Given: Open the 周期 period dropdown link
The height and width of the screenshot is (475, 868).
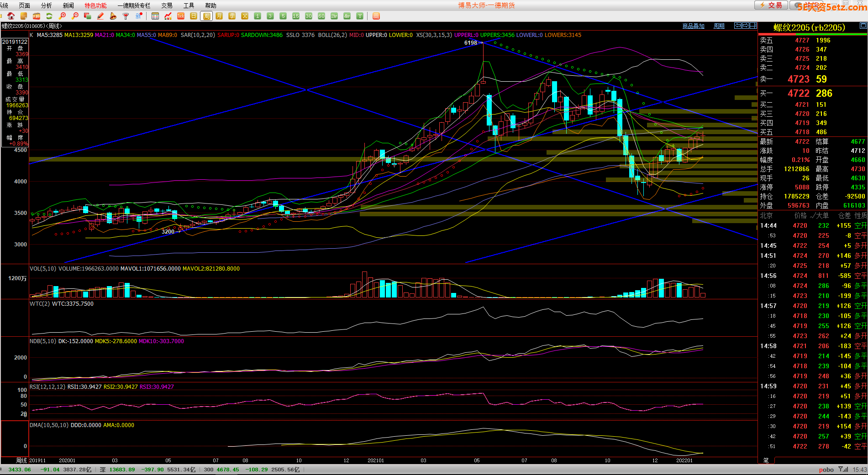Looking at the screenshot, I should coord(719,26).
